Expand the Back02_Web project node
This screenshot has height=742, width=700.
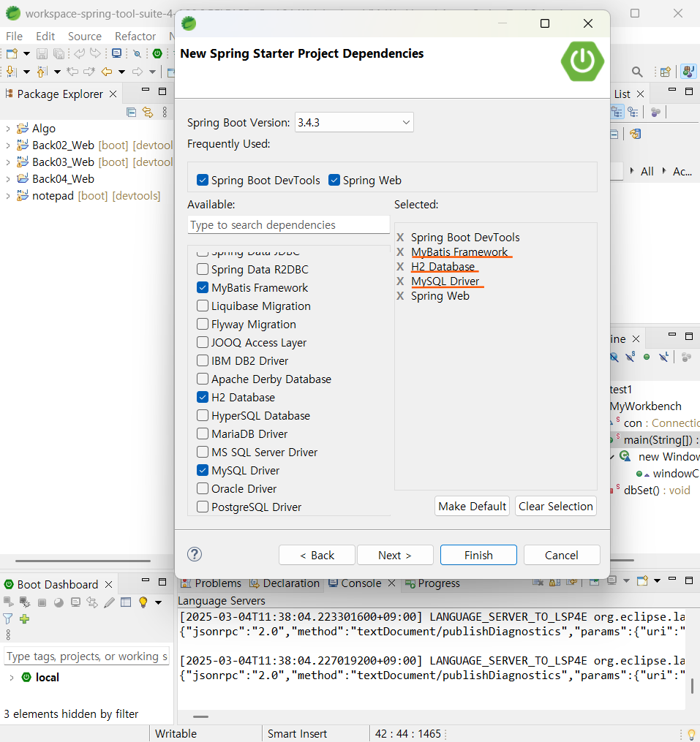(7, 145)
